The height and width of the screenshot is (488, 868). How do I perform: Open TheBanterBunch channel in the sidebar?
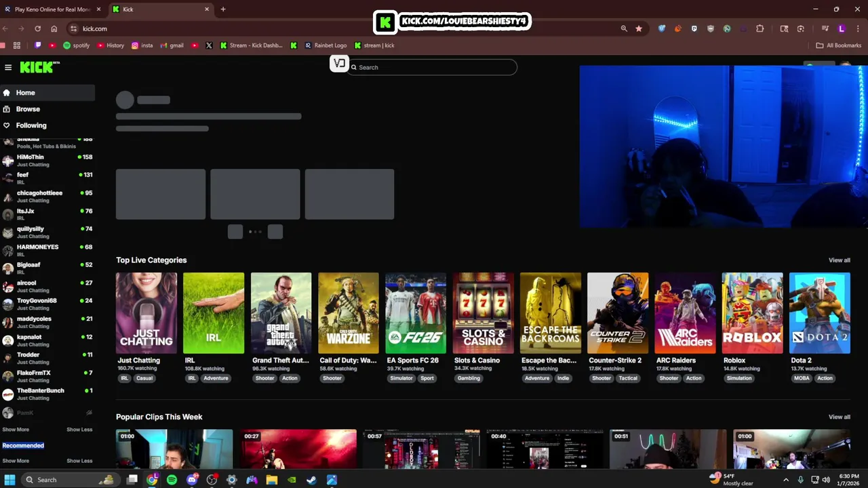pyautogui.click(x=47, y=394)
